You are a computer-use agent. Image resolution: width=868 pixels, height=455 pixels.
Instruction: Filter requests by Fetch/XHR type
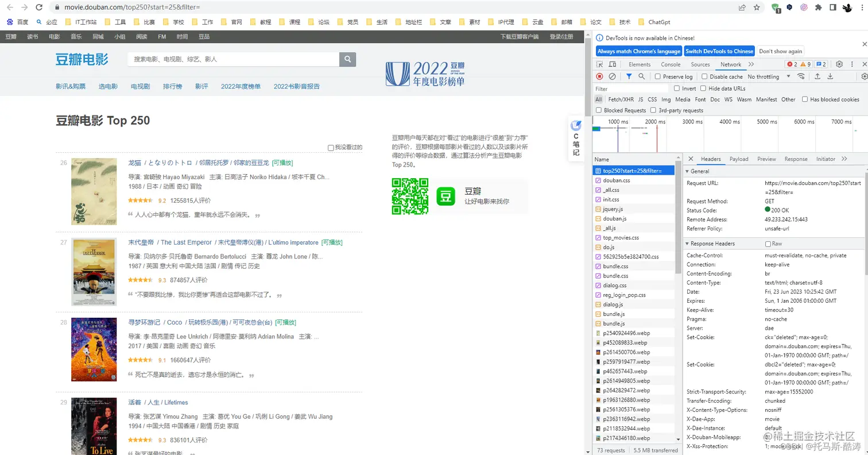pos(621,99)
